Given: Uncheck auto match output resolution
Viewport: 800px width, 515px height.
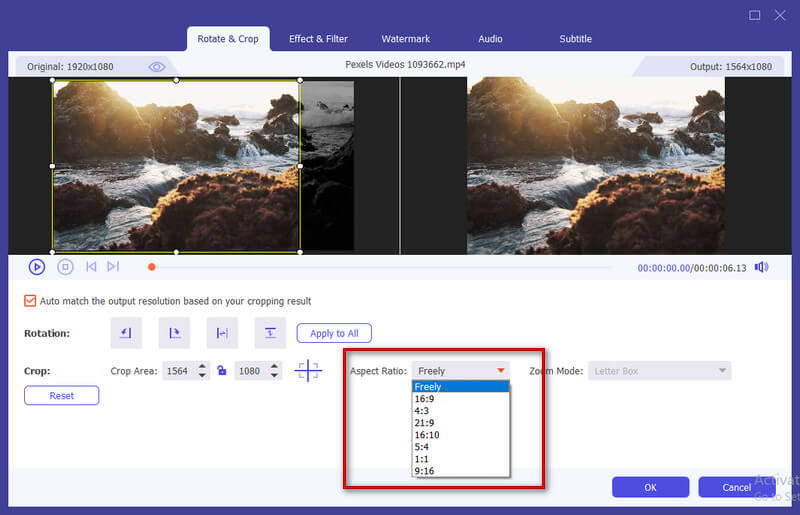Looking at the screenshot, I should click(30, 301).
